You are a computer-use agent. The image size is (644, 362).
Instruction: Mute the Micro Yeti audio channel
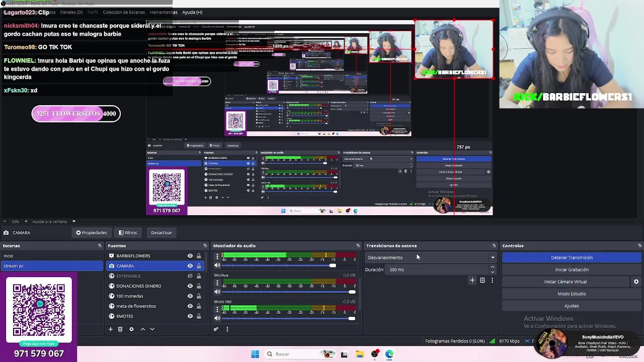tap(217, 318)
